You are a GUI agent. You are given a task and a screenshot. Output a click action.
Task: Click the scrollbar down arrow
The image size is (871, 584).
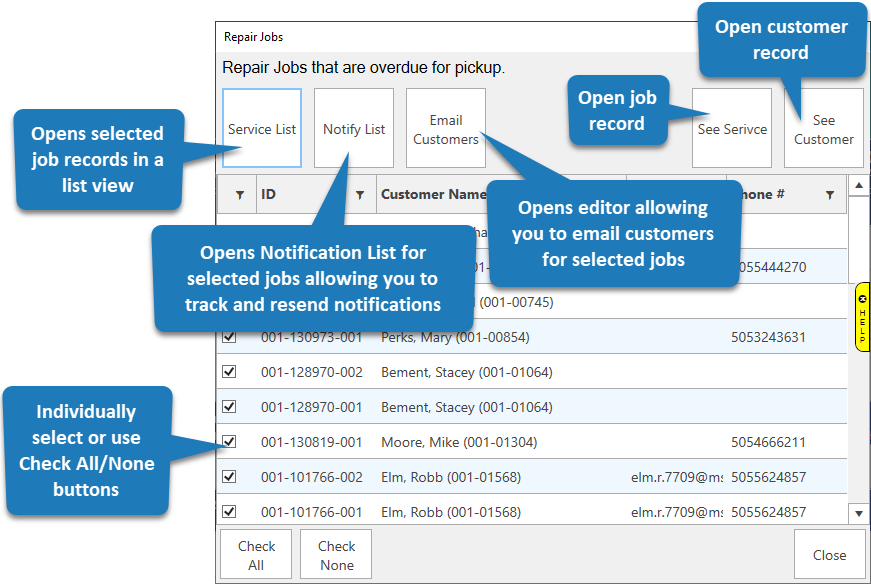point(858,513)
